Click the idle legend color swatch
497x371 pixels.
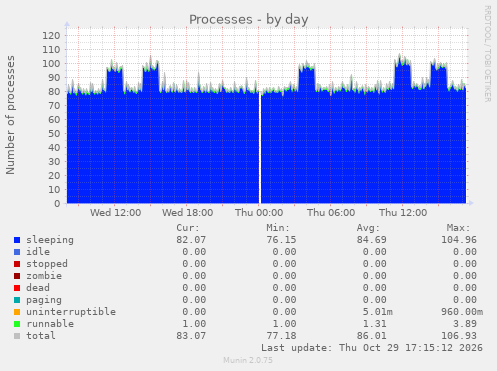[x=17, y=252]
